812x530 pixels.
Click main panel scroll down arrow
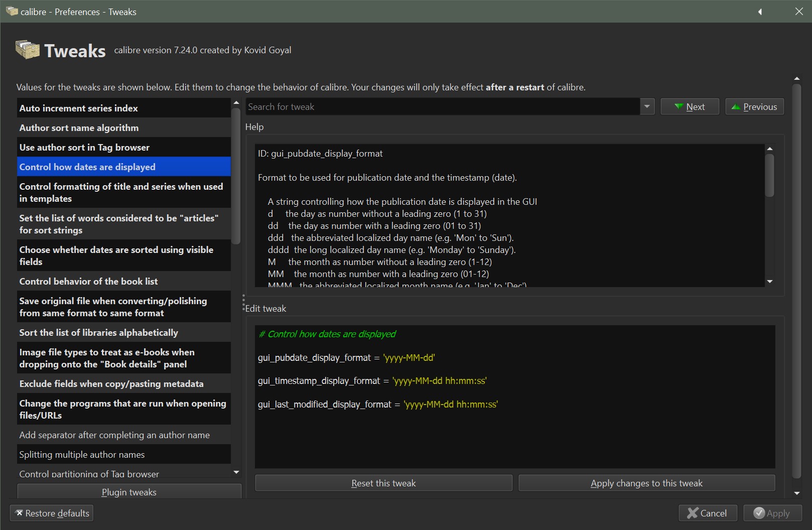tap(797, 493)
